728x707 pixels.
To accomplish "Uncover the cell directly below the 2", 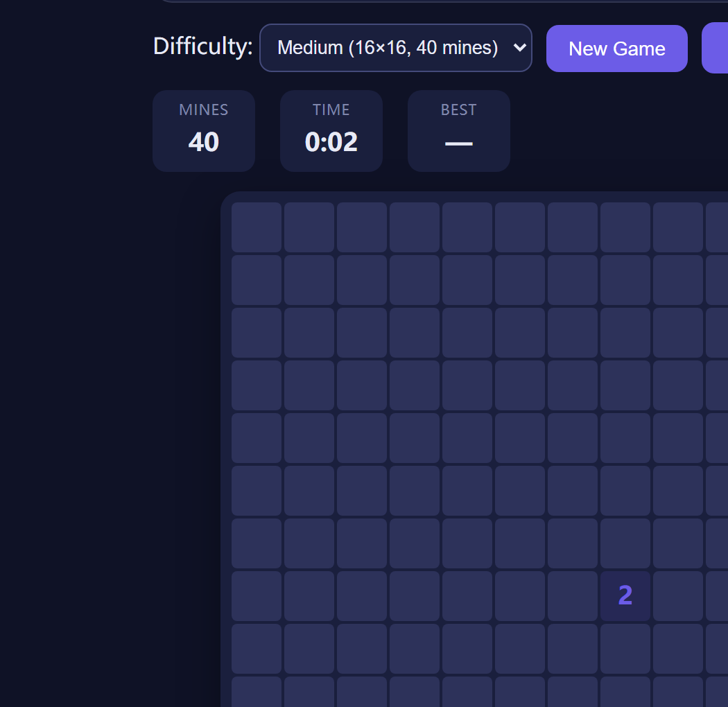I will 625,649.
